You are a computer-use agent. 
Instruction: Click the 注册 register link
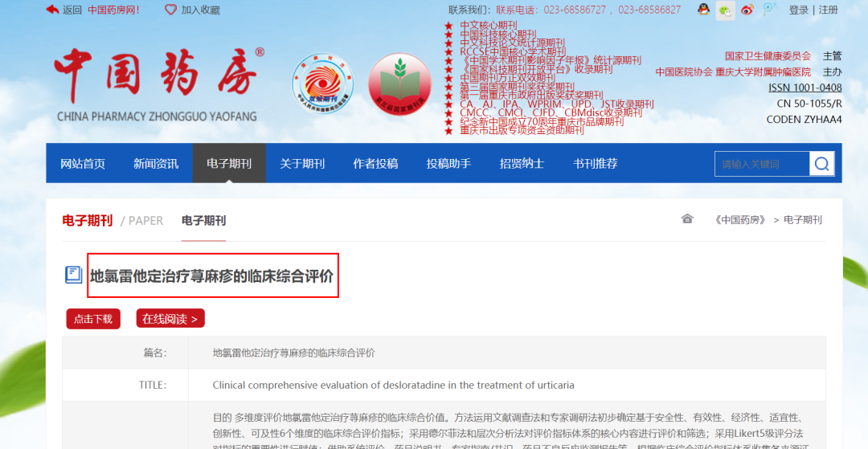[828, 10]
